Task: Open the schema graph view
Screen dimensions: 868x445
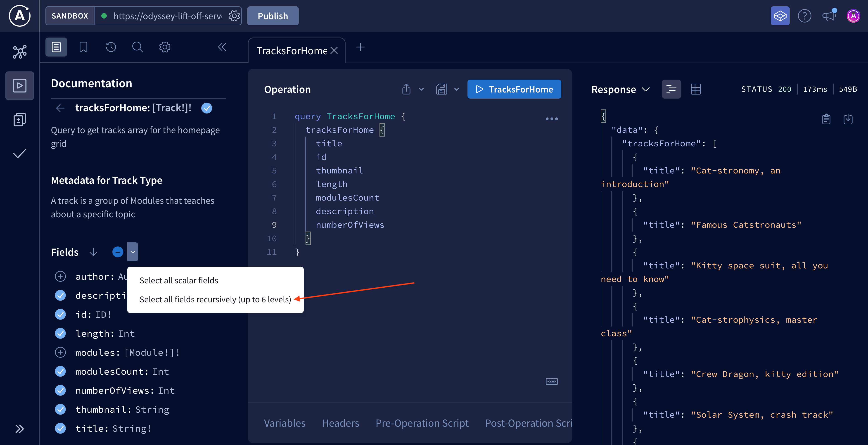Action: [19, 51]
